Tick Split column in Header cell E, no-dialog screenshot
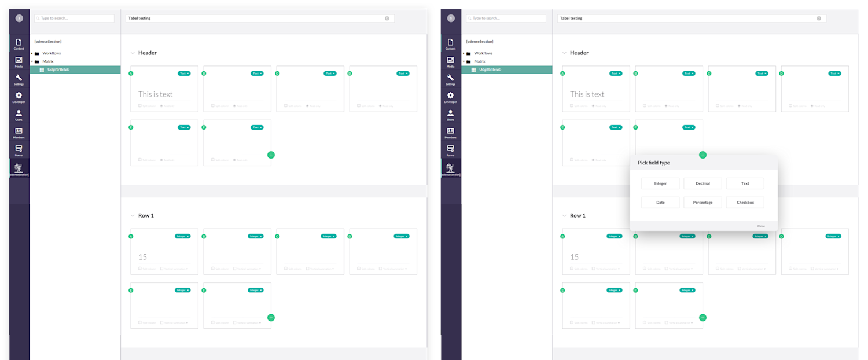This screenshot has width=868, height=360. tap(139, 160)
